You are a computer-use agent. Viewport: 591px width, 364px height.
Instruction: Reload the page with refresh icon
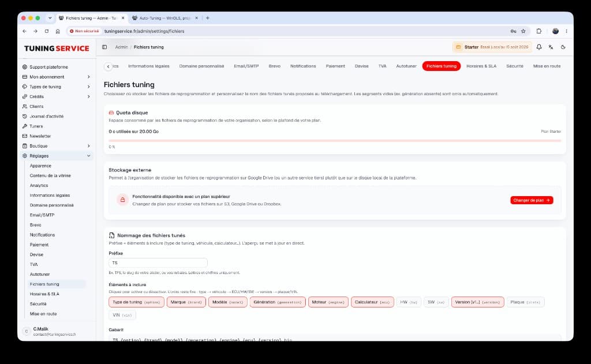tap(47, 31)
